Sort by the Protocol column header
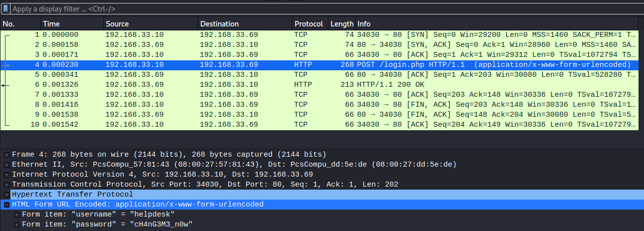Screen dimensions: 644x231 click(309, 24)
